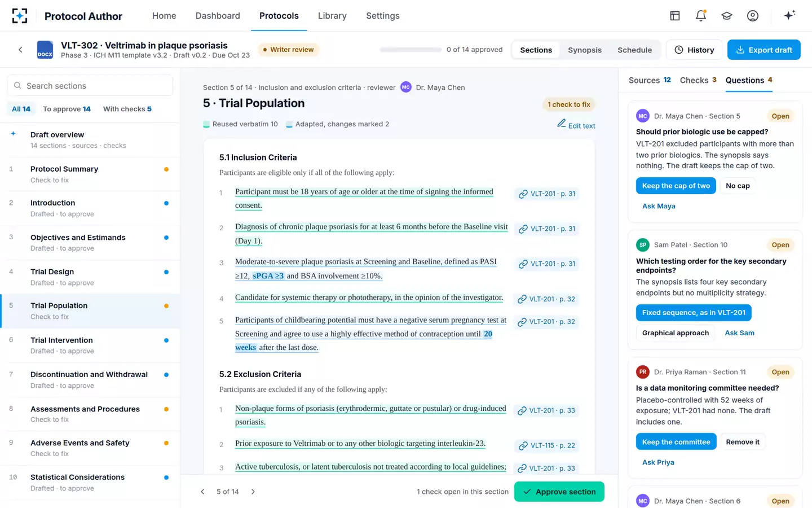Open Settings in top navigation

pos(383,16)
